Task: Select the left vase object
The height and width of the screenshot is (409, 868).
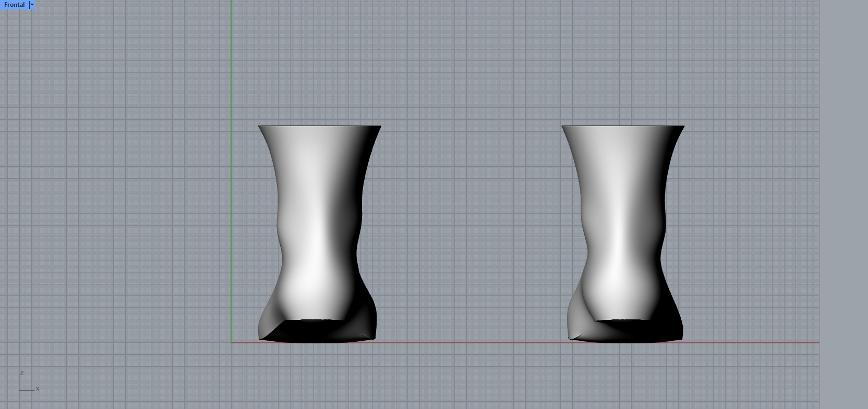Action: pyautogui.click(x=319, y=234)
